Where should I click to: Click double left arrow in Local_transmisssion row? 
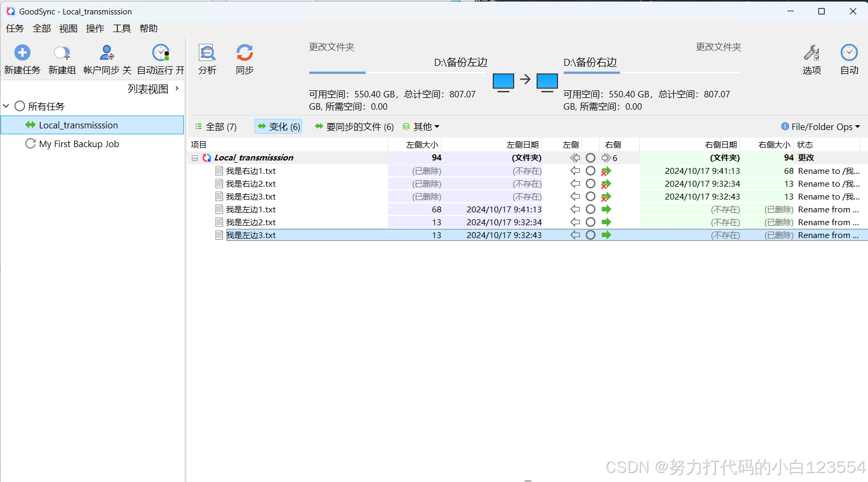coord(575,158)
